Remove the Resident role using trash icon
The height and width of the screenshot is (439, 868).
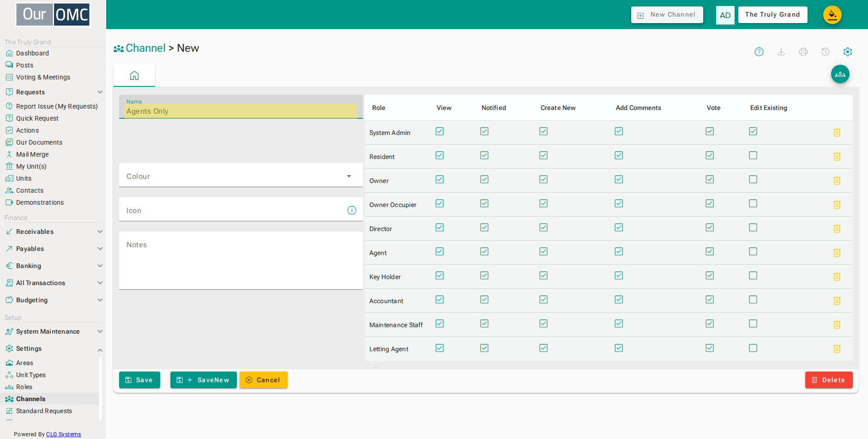pyautogui.click(x=837, y=157)
